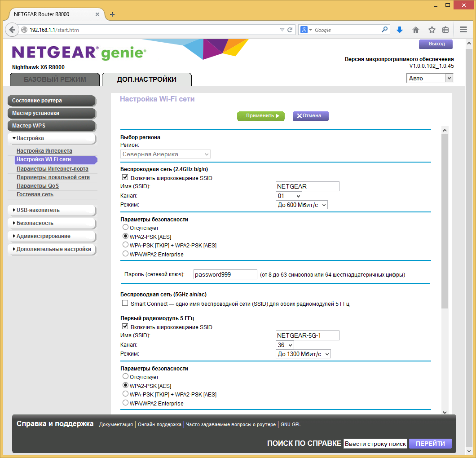Open Мастер WPS menu item
The height and width of the screenshot is (458, 476).
(x=52, y=126)
